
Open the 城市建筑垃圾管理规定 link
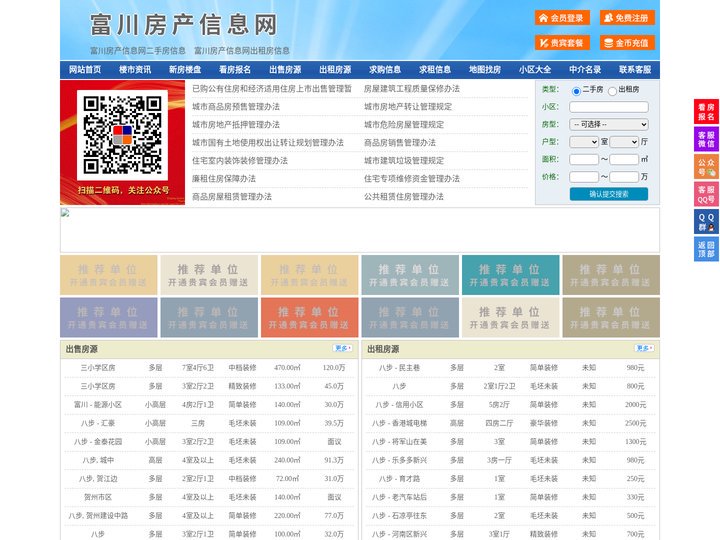pyautogui.click(x=404, y=160)
